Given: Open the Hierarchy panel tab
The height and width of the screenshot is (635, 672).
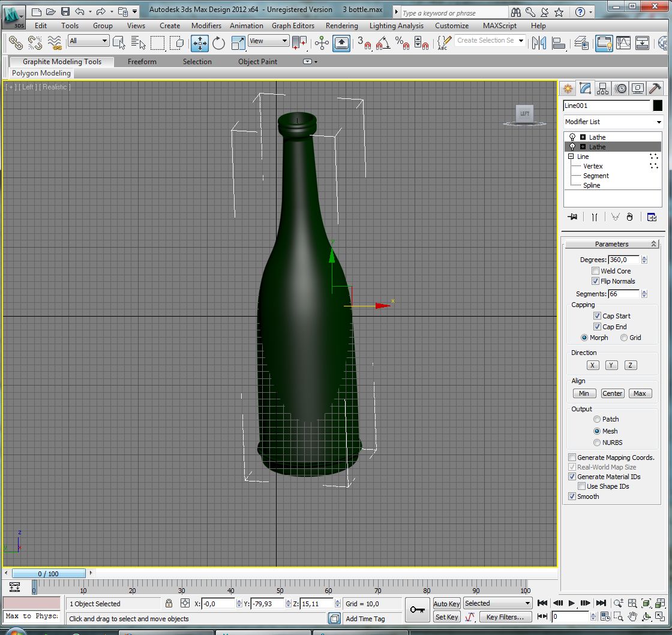Looking at the screenshot, I should coord(603,89).
